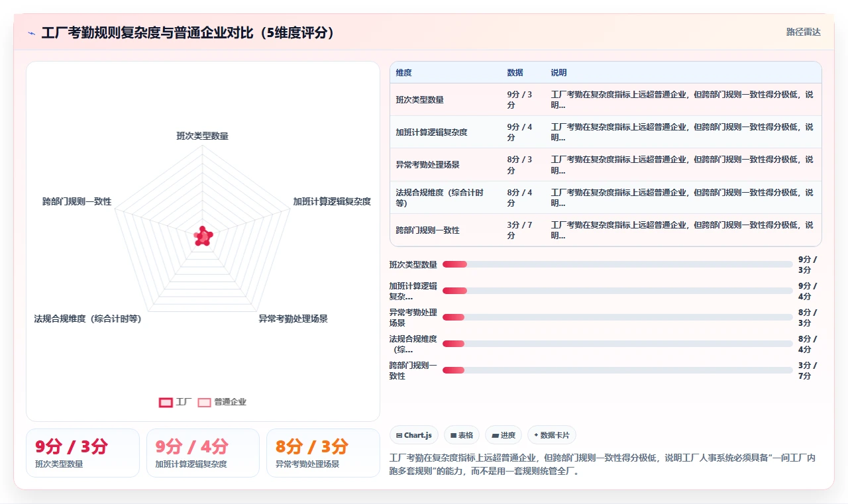The width and height of the screenshot is (848, 504).
Task: Click the radar chart data polygon center
Action: pyautogui.click(x=203, y=236)
